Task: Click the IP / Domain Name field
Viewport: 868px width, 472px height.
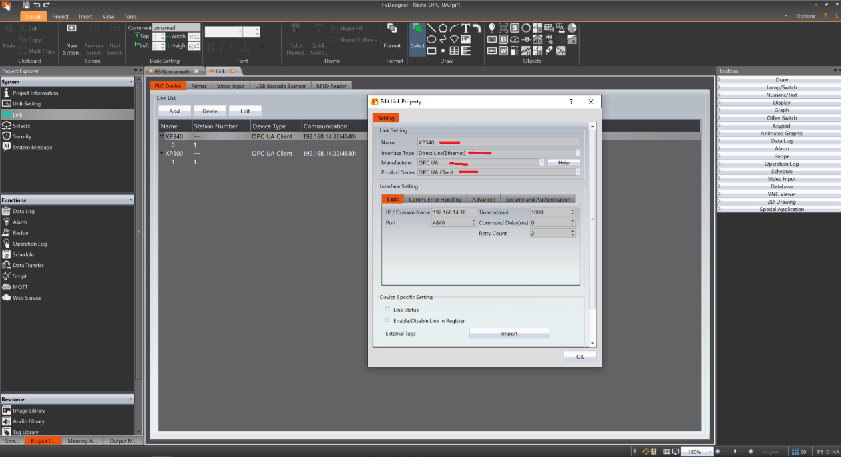Action: pos(453,212)
